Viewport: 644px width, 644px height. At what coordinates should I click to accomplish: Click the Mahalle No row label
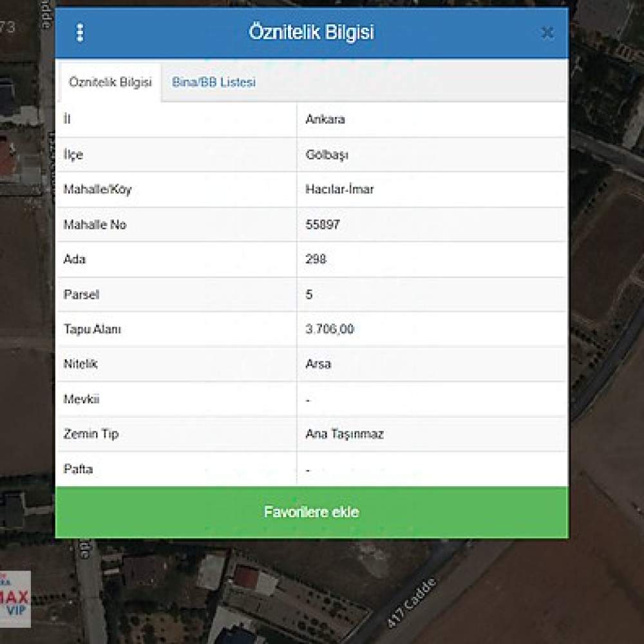[95, 225]
